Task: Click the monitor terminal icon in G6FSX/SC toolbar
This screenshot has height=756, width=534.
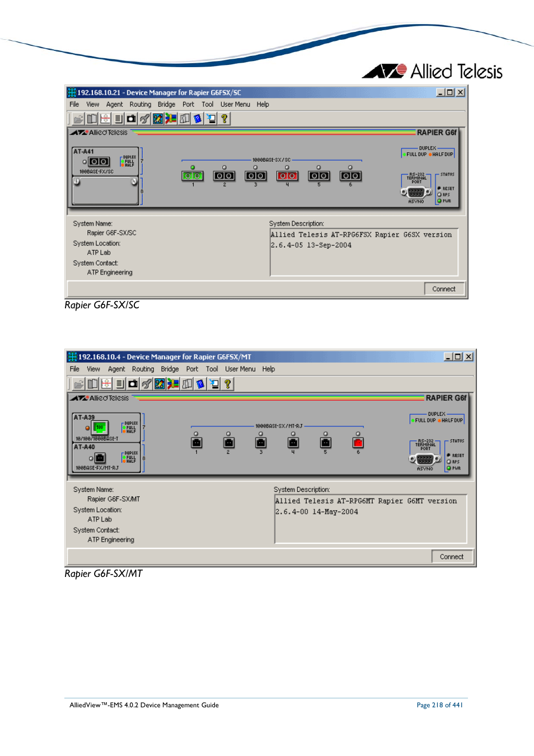Action: [211, 119]
